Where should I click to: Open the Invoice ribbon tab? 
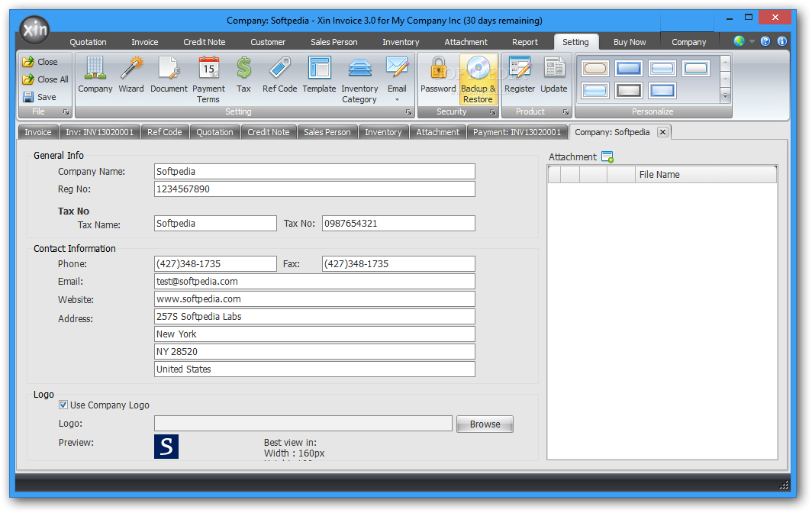point(144,42)
